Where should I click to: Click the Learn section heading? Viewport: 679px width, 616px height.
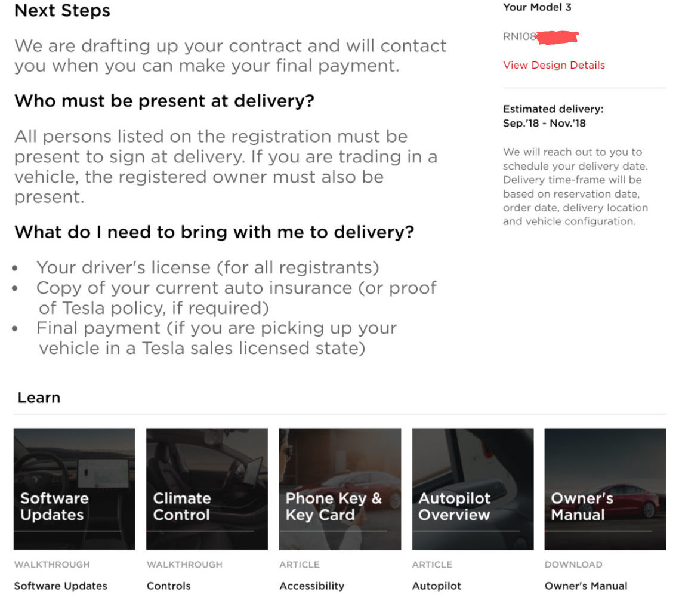pyautogui.click(x=39, y=398)
